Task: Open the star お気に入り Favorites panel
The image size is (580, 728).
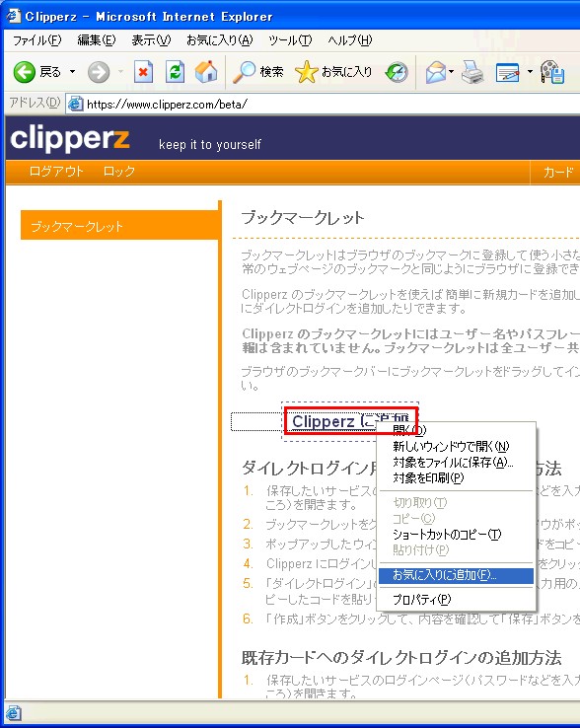Action: 333,72
